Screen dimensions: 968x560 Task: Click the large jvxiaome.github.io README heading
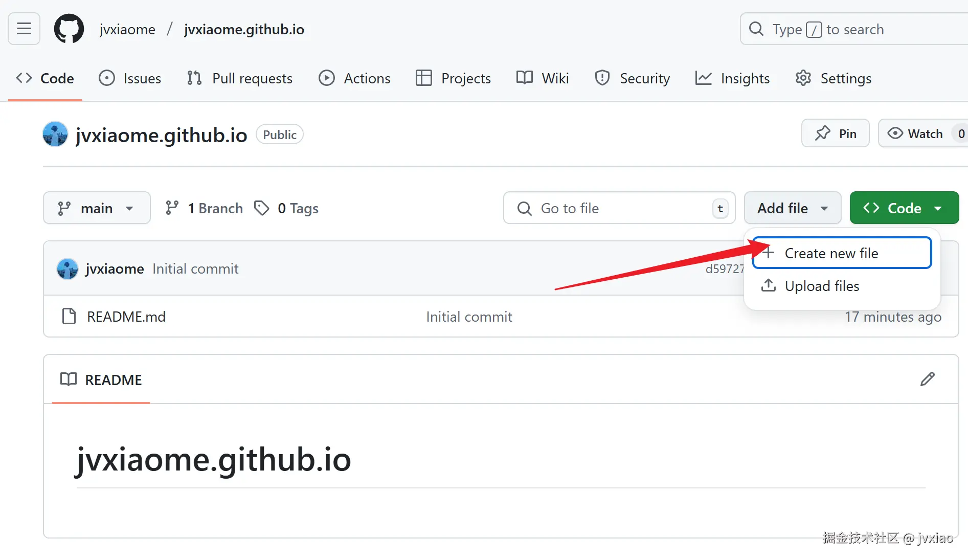(x=213, y=460)
